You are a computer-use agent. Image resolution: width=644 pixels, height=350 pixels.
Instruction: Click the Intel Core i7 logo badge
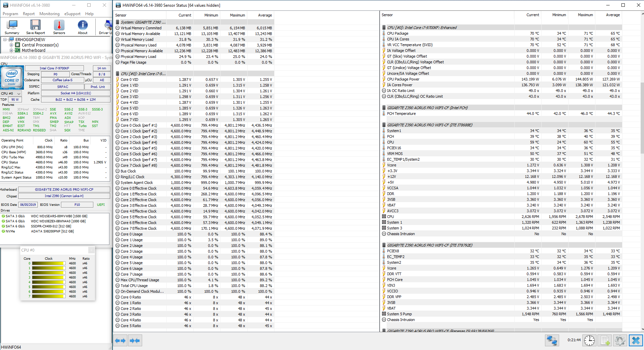point(12,77)
